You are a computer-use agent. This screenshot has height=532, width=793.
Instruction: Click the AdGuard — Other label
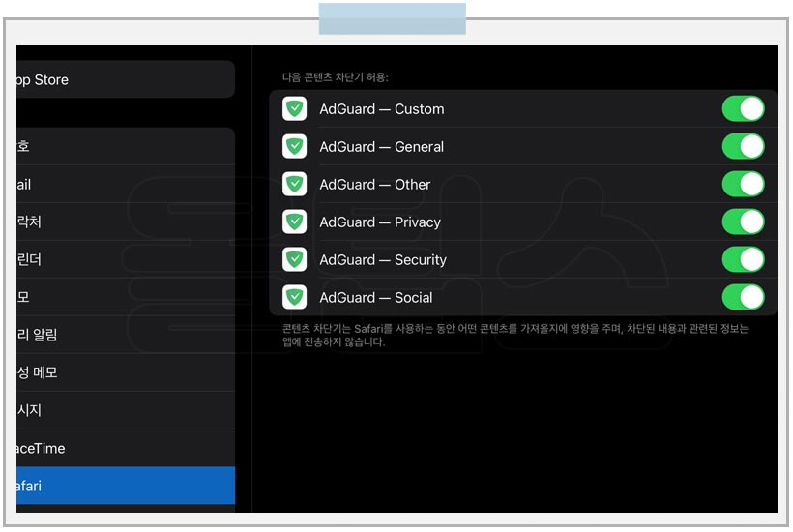point(375,185)
